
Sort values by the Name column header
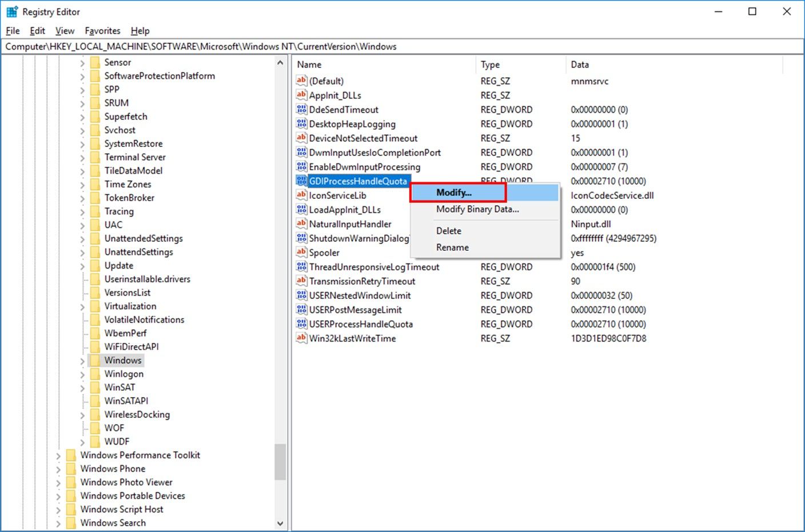[384, 65]
